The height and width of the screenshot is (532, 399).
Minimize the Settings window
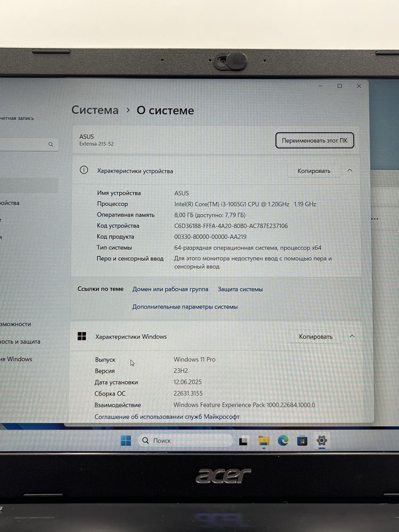(x=320, y=86)
